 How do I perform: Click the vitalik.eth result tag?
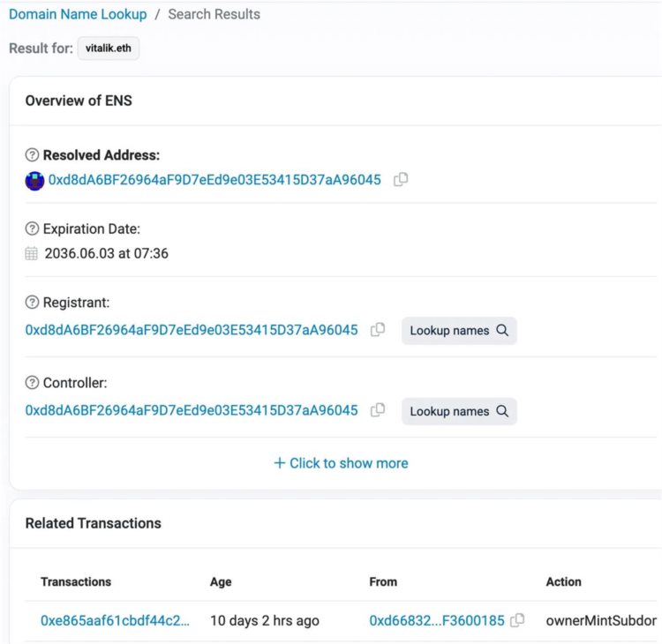click(x=109, y=49)
